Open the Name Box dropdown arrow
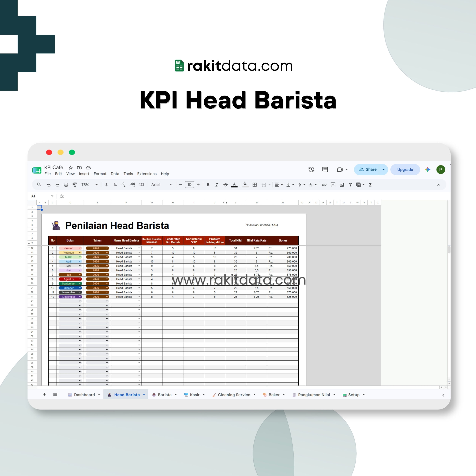476x476 pixels. point(52,196)
